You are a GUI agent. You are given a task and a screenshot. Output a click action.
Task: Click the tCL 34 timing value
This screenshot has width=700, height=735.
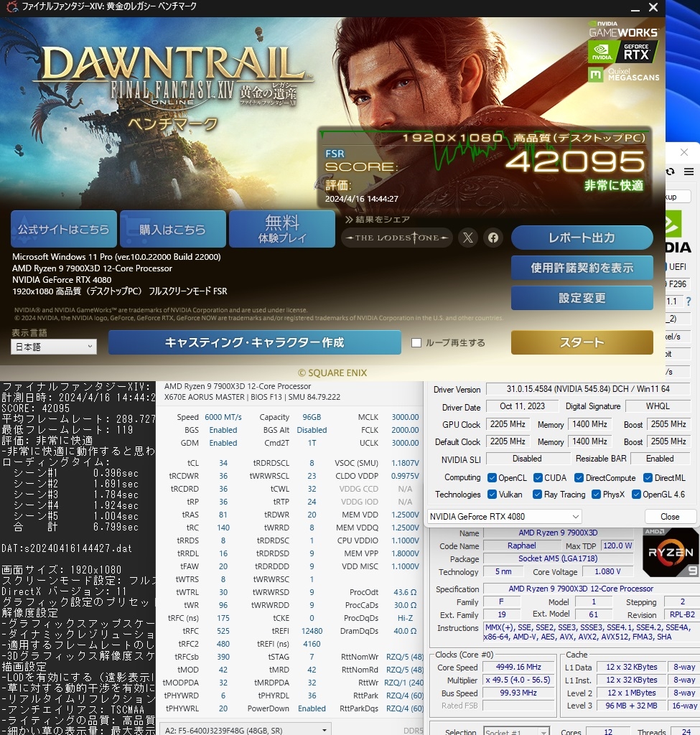(x=223, y=463)
